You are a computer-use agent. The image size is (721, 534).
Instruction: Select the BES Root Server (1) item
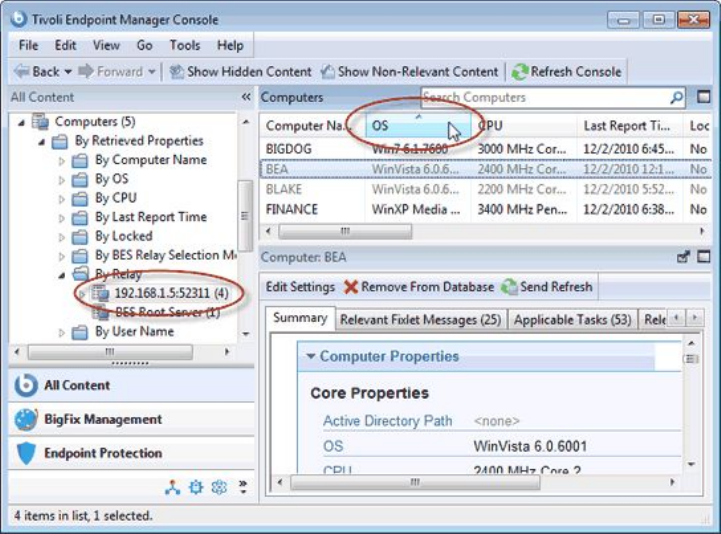click(167, 312)
